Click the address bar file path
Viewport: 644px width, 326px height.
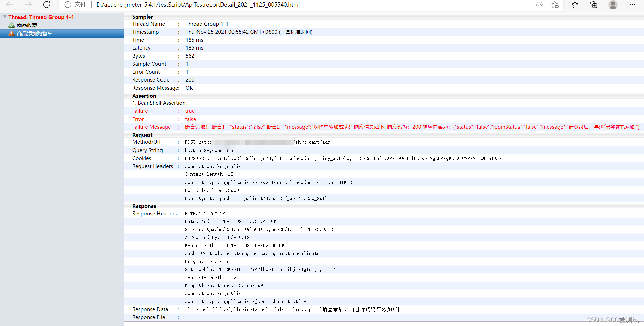click(x=198, y=5)
